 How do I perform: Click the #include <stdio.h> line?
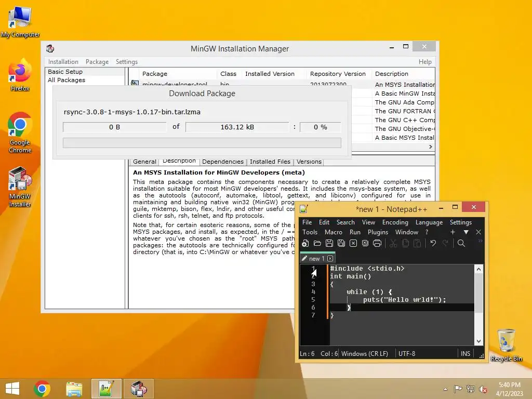click(x=367, y=269)
